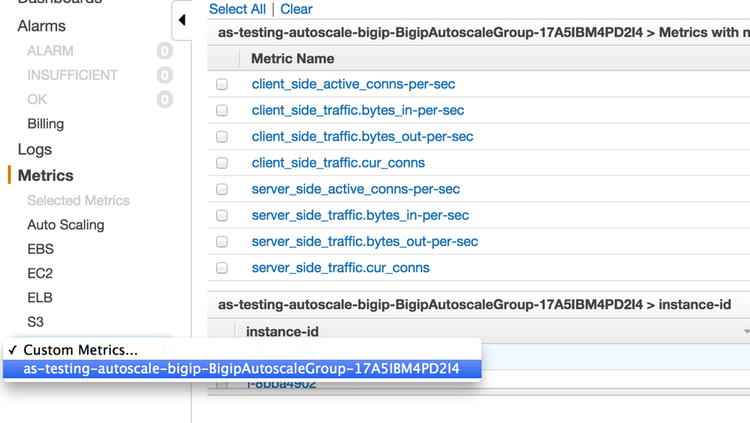Image resolution: width=750 pixels, height=423 pixels.
Task: Open the instance-id column dropdown arrow
Action: 746,331
